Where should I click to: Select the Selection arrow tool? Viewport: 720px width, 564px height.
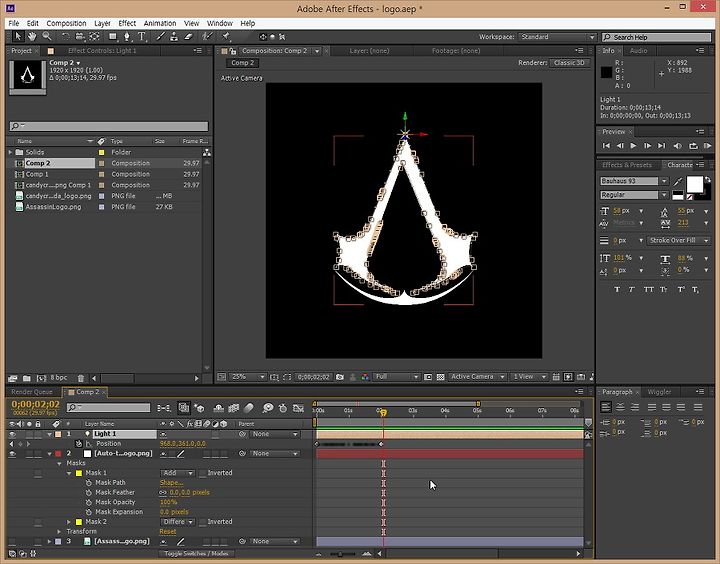pos(18,37)
